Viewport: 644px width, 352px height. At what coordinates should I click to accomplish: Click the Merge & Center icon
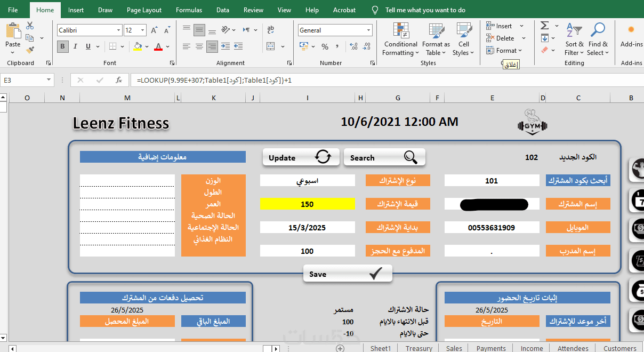[271, 46]
